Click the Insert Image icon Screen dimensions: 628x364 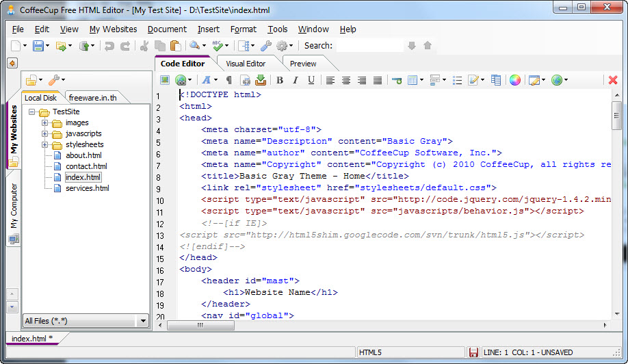(x=166, y=80)
